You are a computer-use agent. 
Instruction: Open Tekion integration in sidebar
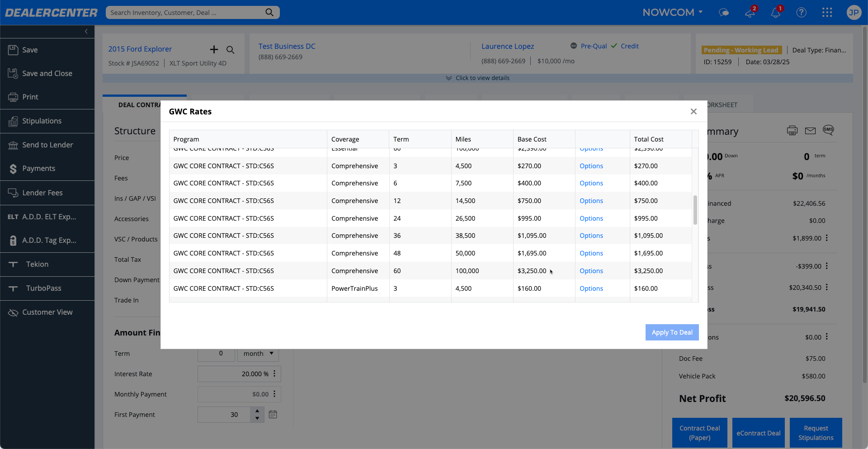(x=47, y=264)
